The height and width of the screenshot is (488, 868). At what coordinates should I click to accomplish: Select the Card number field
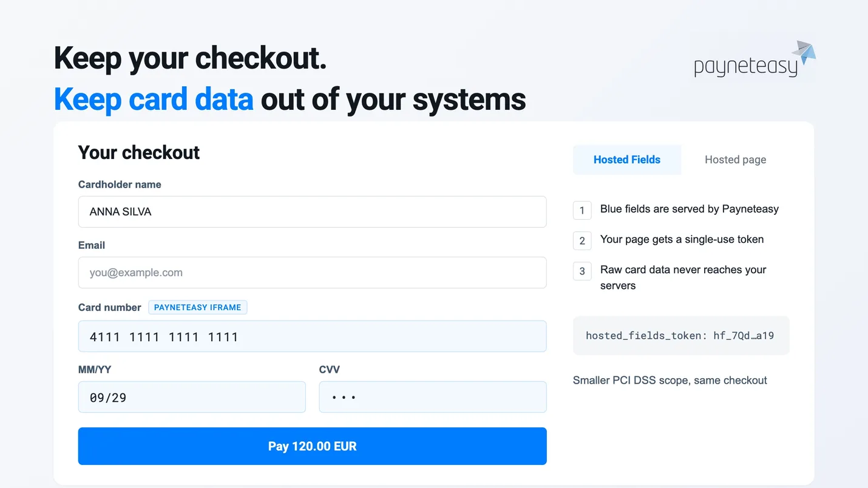pos(313,336)
